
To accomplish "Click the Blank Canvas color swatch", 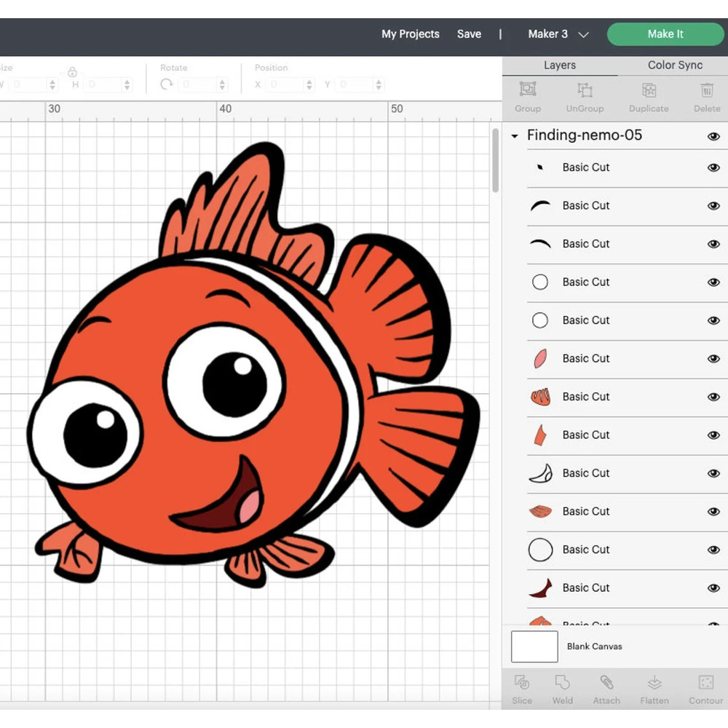I will [534, 646].
